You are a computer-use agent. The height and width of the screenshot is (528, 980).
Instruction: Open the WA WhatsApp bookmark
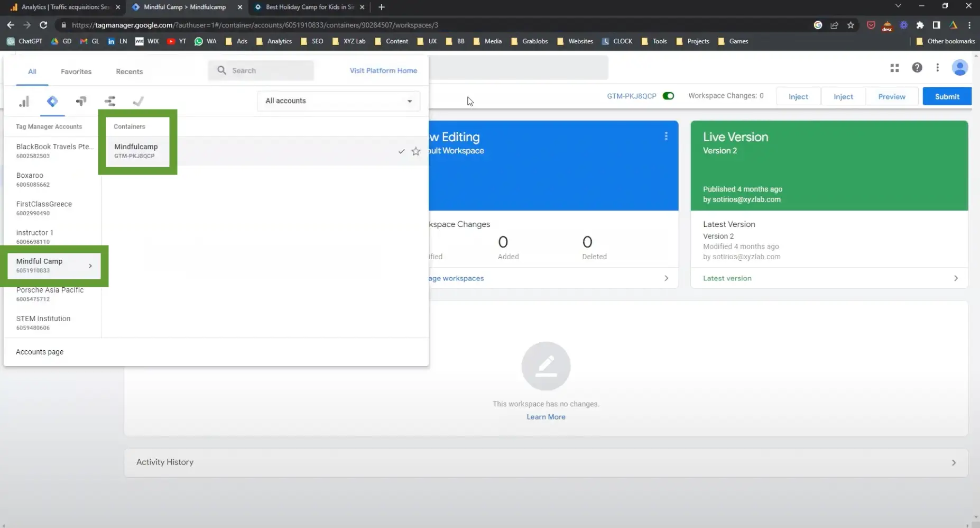[x=206, y=41]
